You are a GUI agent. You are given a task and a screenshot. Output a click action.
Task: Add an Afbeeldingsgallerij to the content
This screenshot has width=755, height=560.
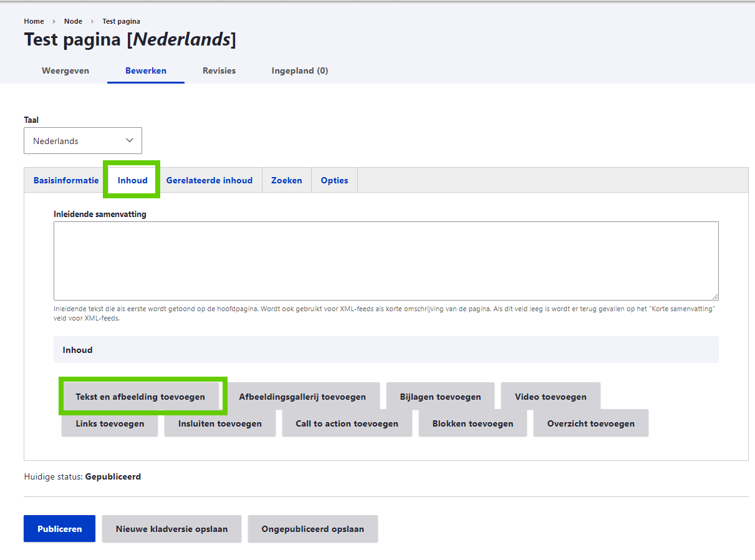(302, 397)
